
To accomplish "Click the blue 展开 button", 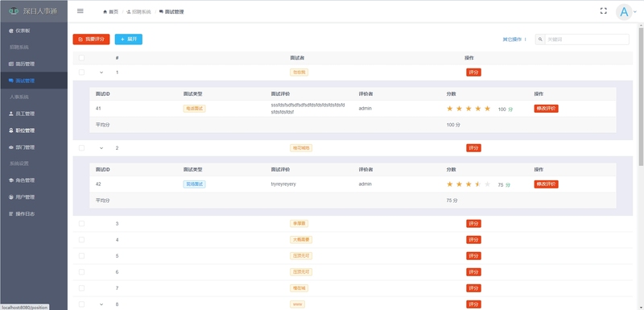I will click(x=129, y=39).
